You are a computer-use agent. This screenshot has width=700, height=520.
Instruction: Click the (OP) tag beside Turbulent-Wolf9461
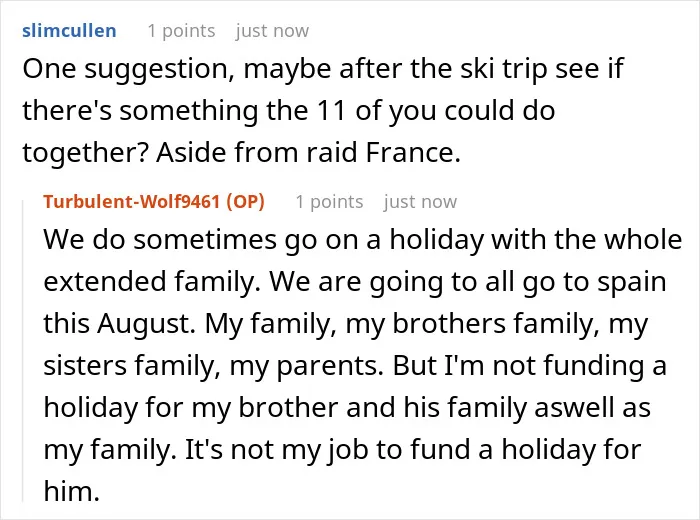point(246,202)
